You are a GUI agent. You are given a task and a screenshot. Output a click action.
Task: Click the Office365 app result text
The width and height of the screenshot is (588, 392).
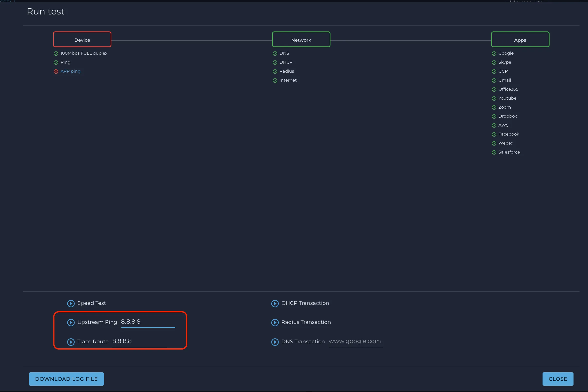[508, 89]
